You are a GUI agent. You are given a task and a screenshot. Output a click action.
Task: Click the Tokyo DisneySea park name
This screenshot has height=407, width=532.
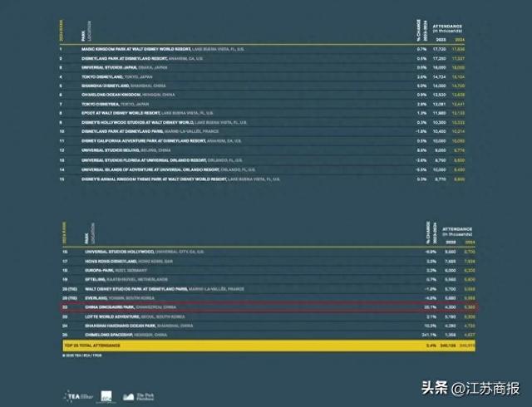tap(101, 104)
